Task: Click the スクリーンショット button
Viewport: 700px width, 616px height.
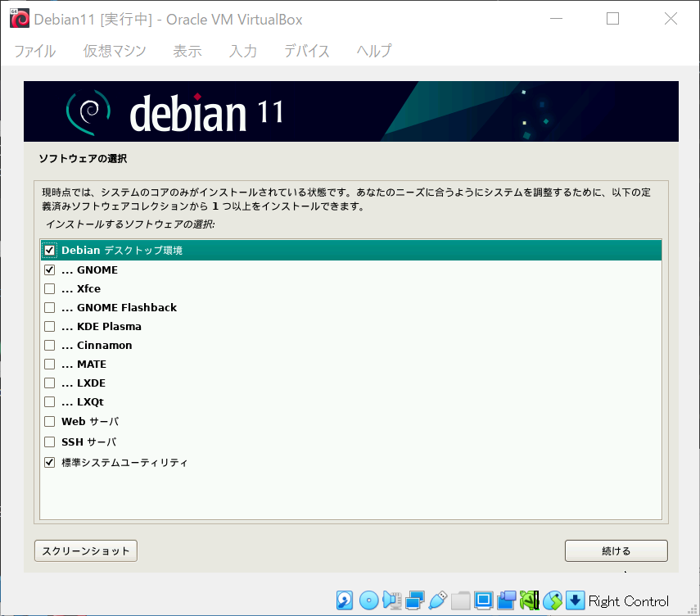Action: [x=86, y=550]
